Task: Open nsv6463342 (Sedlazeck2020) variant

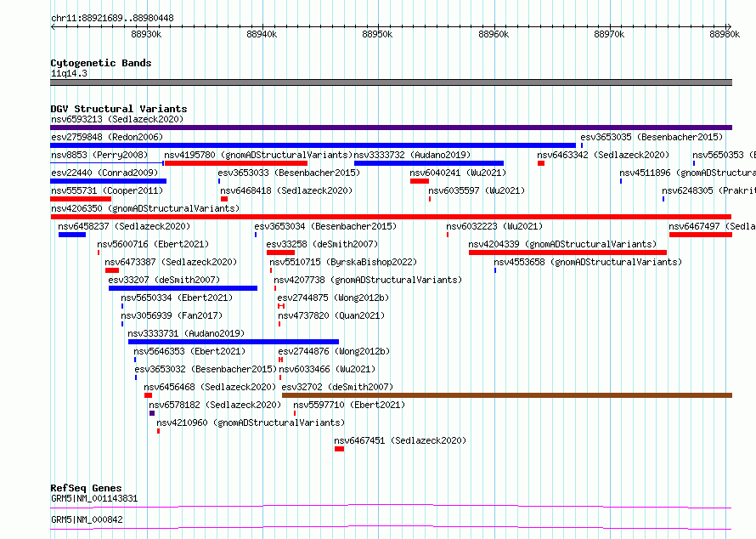Action: tap(603, 155)
